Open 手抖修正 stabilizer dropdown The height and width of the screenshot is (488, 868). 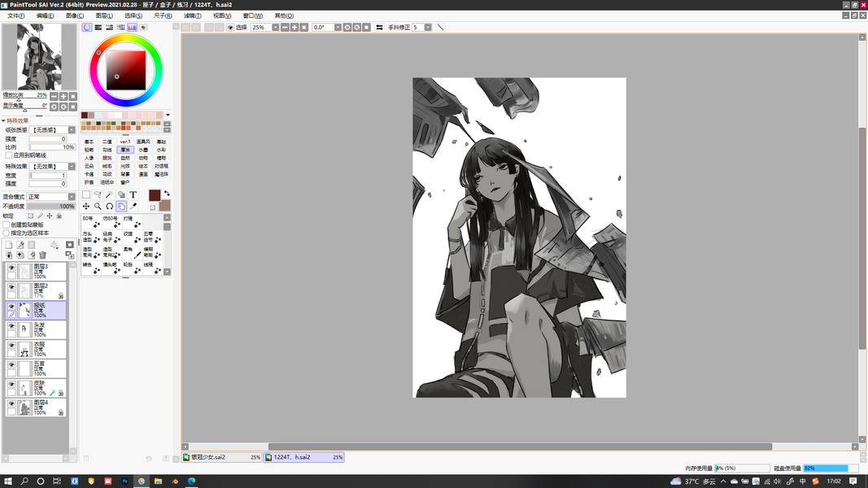(428, 27)
